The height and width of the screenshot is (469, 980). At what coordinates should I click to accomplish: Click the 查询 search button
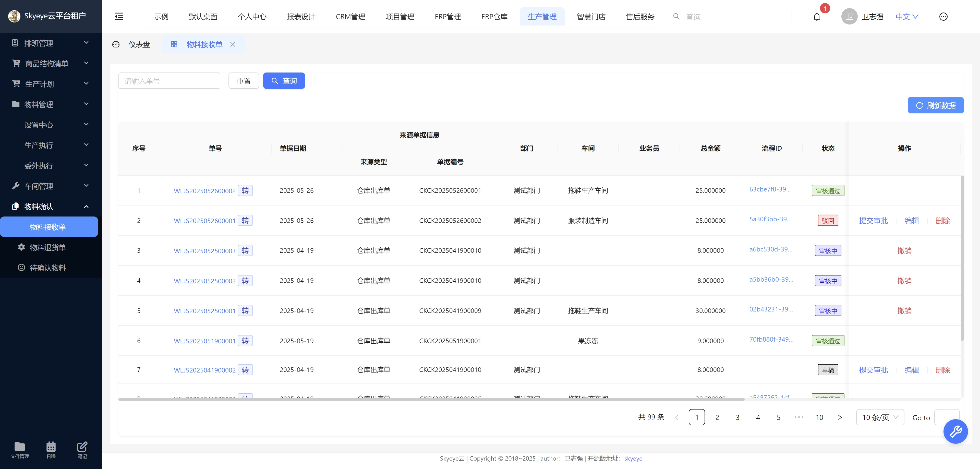(x=284, y=81)
